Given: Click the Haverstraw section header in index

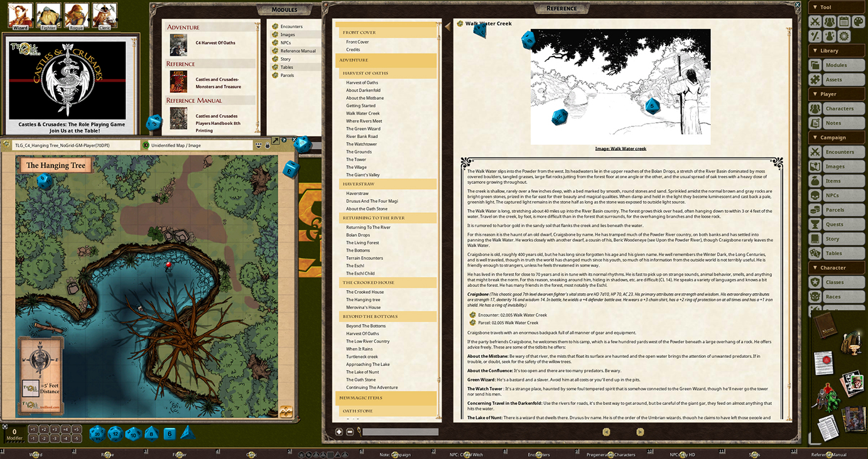Looking at the screenshot, I should coord(386,184).
